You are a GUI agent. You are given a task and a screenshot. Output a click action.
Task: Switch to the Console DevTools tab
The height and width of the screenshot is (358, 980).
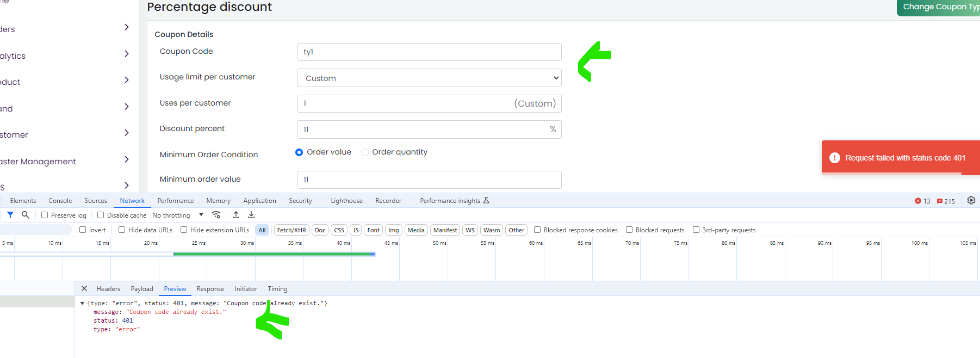[x=60, y=201]
